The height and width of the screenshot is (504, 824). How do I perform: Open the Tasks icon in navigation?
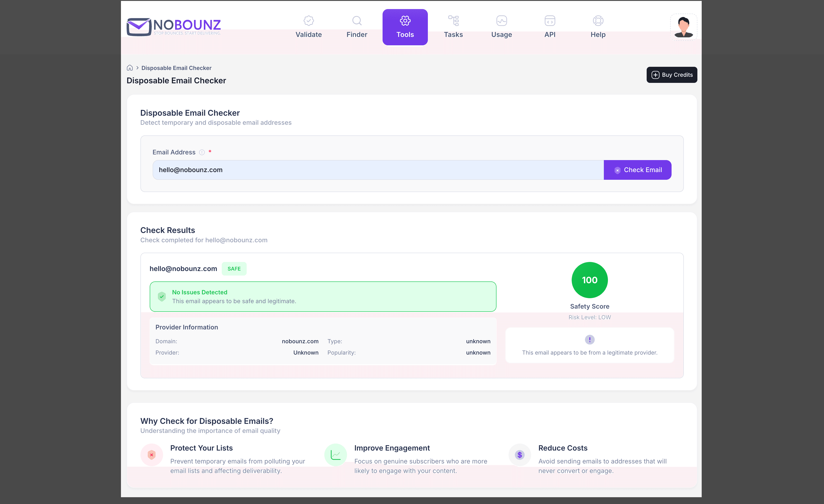(453, 20)
